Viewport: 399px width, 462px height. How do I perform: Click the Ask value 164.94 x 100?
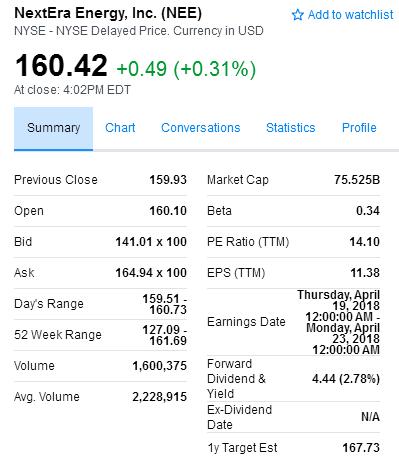(151, 273)
